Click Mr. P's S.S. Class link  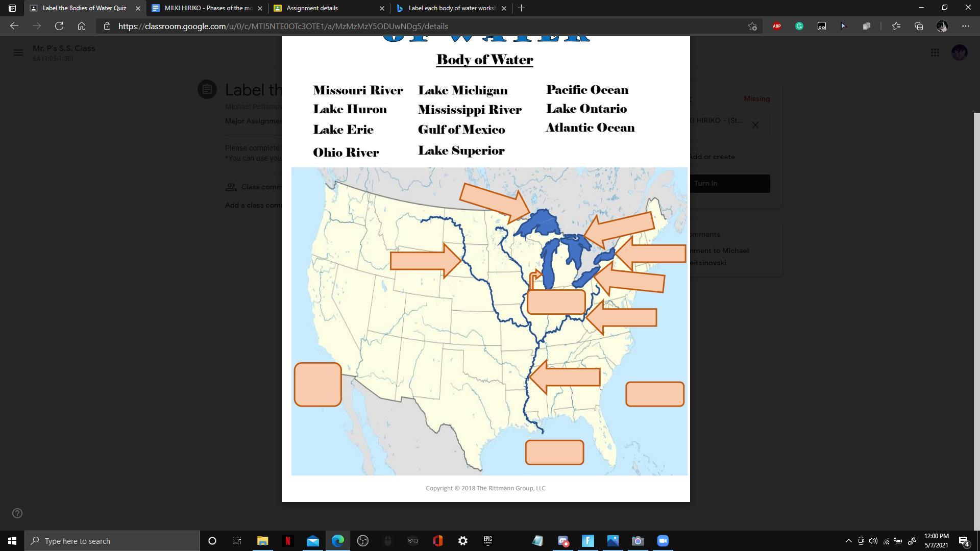coord(64,48)
